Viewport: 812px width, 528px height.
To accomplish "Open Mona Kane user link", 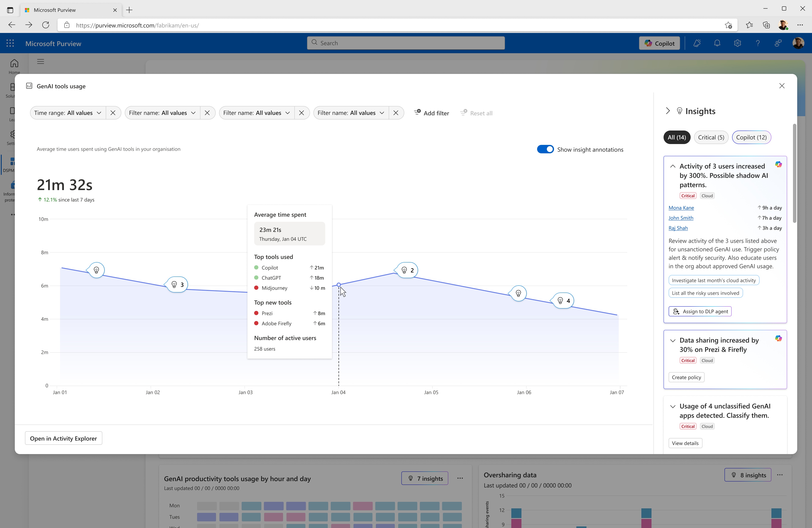I will 681,208.
